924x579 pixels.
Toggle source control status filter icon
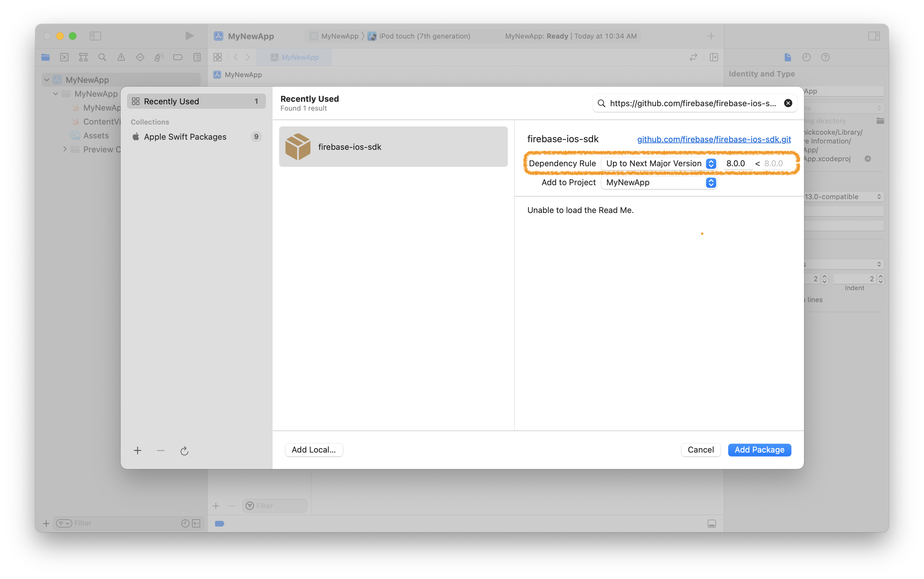point(196,523)
